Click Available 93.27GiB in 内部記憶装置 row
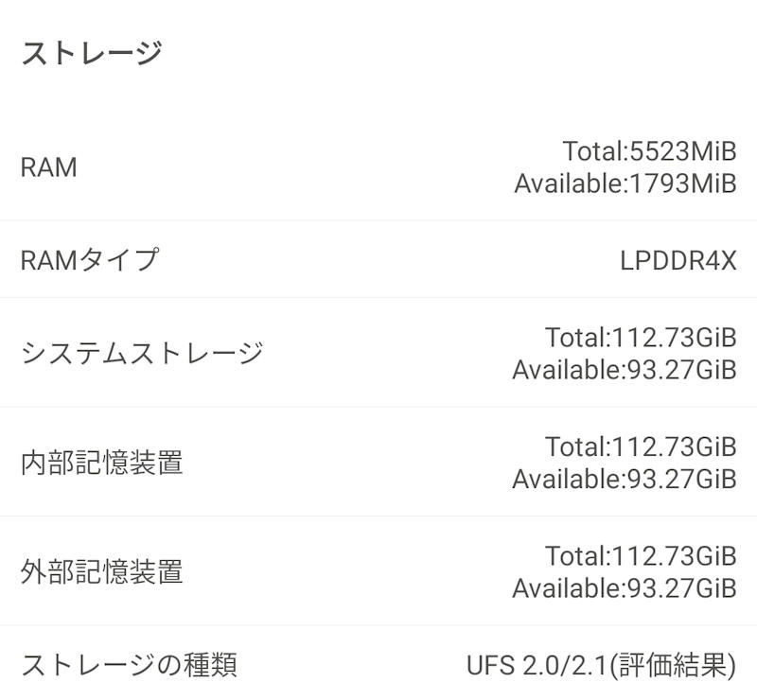The width and height of the screenshot is (757, 700). pyautogui.click(x=624, y=480)
